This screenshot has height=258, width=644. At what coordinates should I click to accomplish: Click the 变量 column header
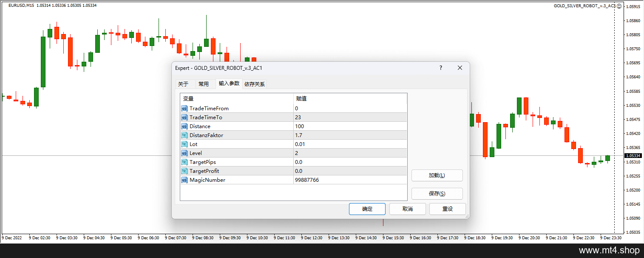point(237,99)
